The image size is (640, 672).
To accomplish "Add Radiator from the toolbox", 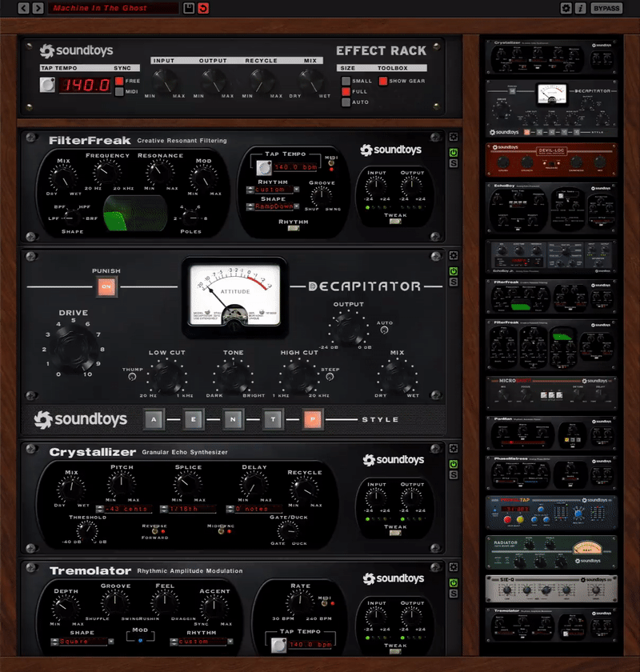I will click(x=551, y=552).
